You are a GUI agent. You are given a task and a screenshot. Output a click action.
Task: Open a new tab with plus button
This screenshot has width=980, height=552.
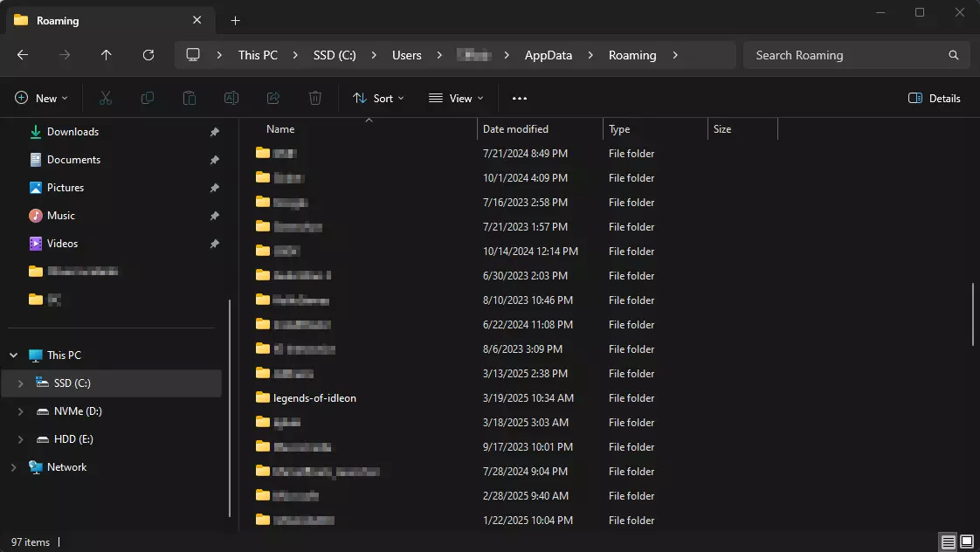(x=235, y=21)
